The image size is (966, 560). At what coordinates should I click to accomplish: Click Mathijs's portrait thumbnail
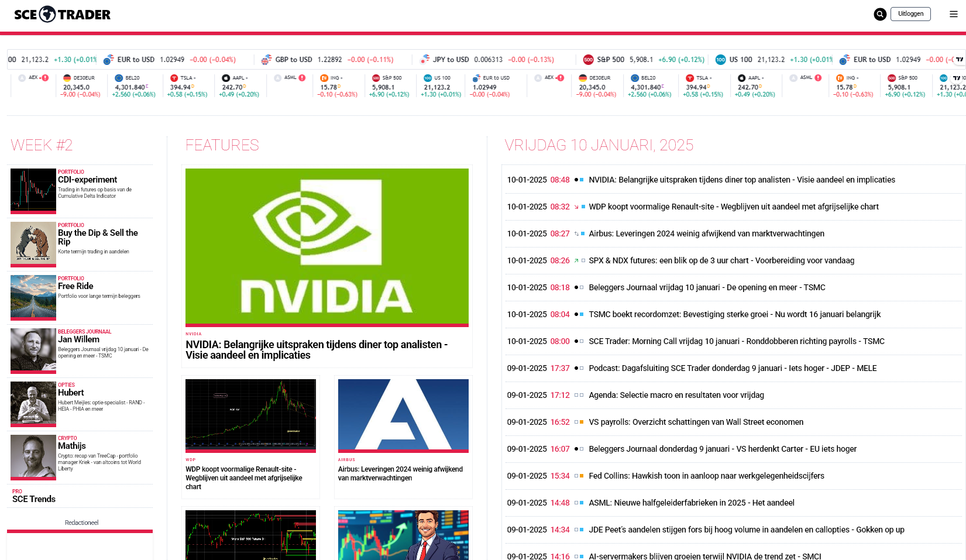pyautogui.click(x=33, y=458)
